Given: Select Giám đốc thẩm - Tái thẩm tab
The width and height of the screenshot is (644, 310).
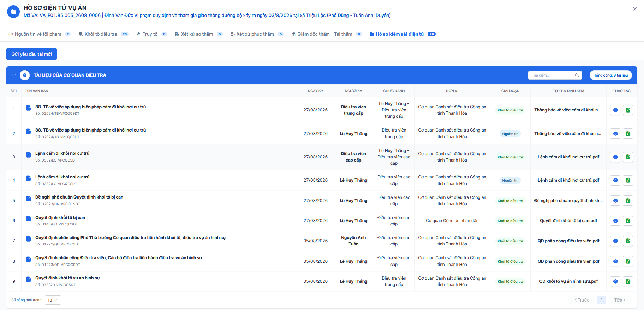Looking at the screenshot, I should [x=326, y=34].
